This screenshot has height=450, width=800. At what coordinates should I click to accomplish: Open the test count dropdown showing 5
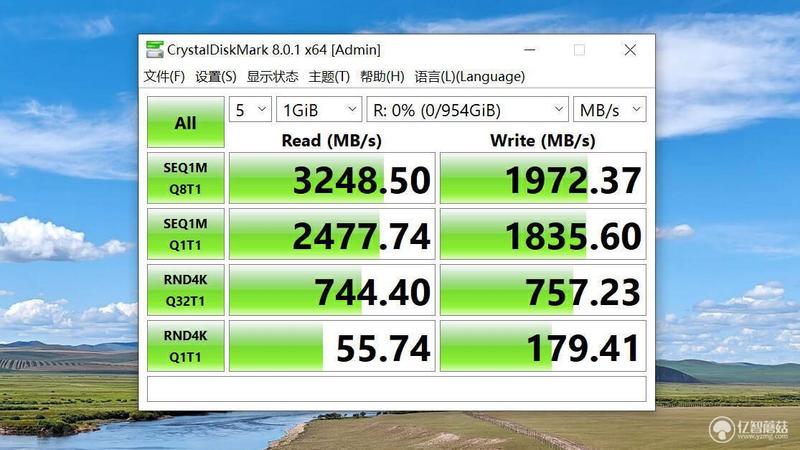[x=250, y=109]
